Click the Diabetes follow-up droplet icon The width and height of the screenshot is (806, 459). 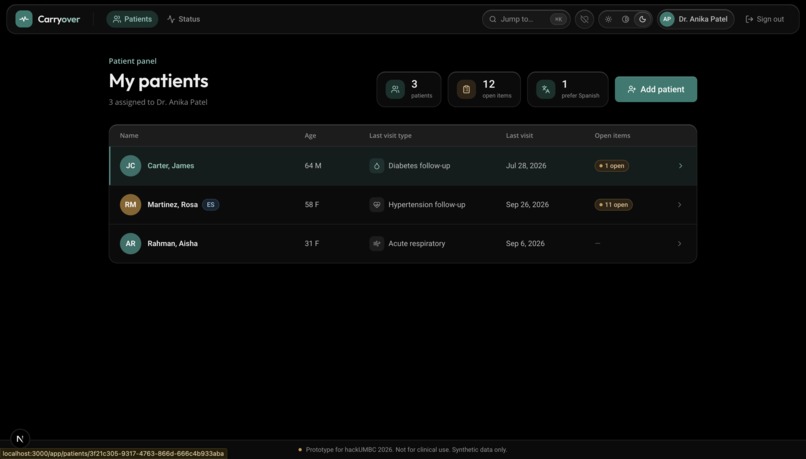(376, 166)
